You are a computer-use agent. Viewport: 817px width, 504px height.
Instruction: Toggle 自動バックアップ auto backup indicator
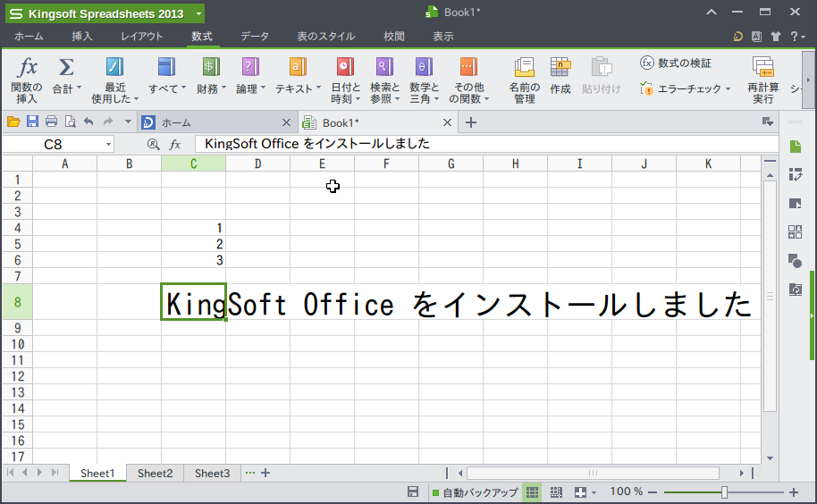click(476, 492)
